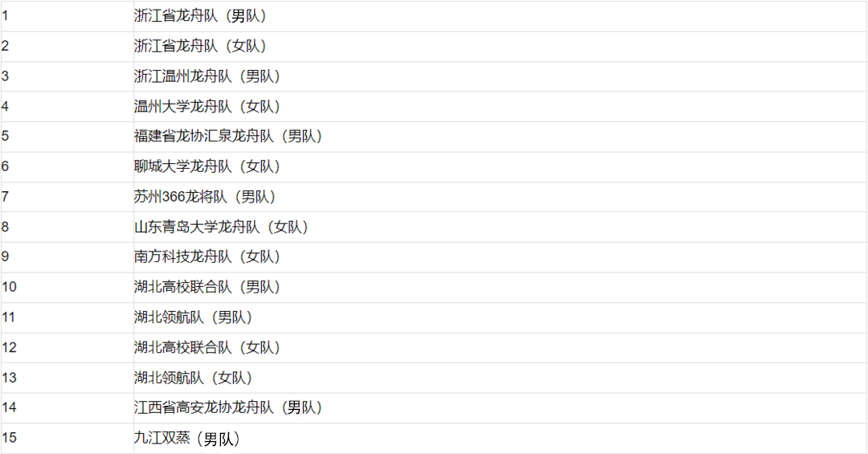
Task: Click 江西省高安龙协龙舟队（男队） row text
Action: point(228,407)
